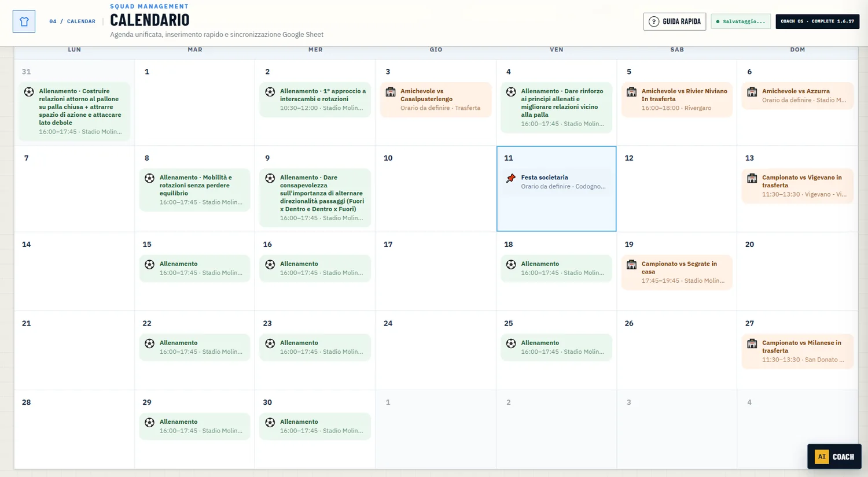The image size is (868, 477).
Task: Click the Orario da definire · Codogno detail
Action: [563, 186]
